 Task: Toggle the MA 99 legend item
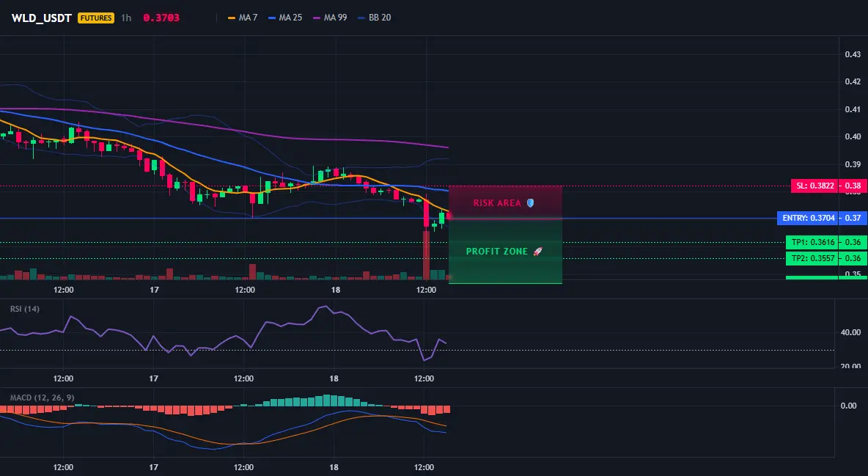point(330,18)
